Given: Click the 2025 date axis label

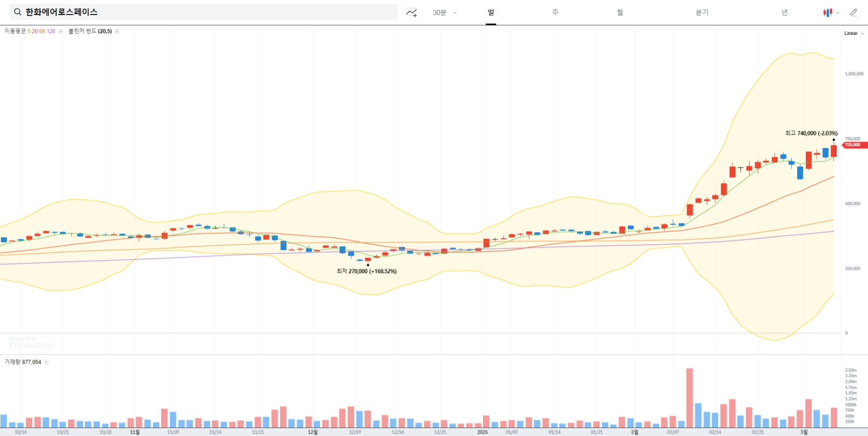Looking at the screenshot, I should (x=482, y=432).
